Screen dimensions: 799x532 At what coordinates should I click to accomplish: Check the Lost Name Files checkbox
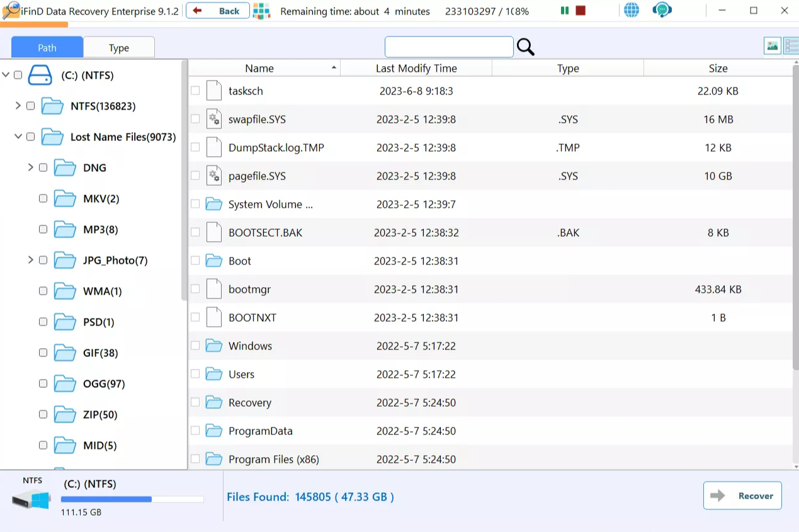pos(30,137)
